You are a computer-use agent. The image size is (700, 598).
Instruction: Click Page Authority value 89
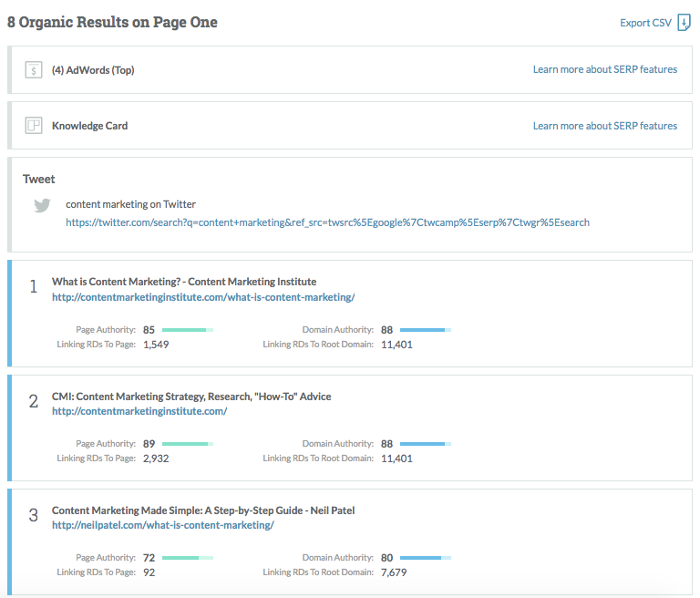(x=149, y=443)
